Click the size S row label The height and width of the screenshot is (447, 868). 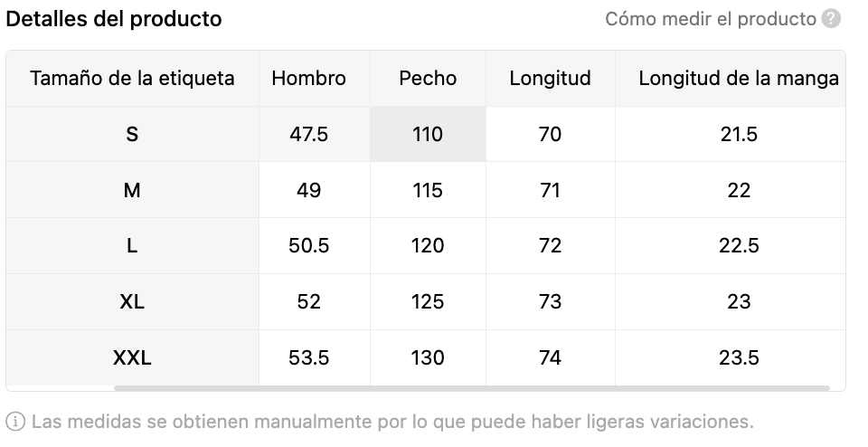tap(132, 134)
